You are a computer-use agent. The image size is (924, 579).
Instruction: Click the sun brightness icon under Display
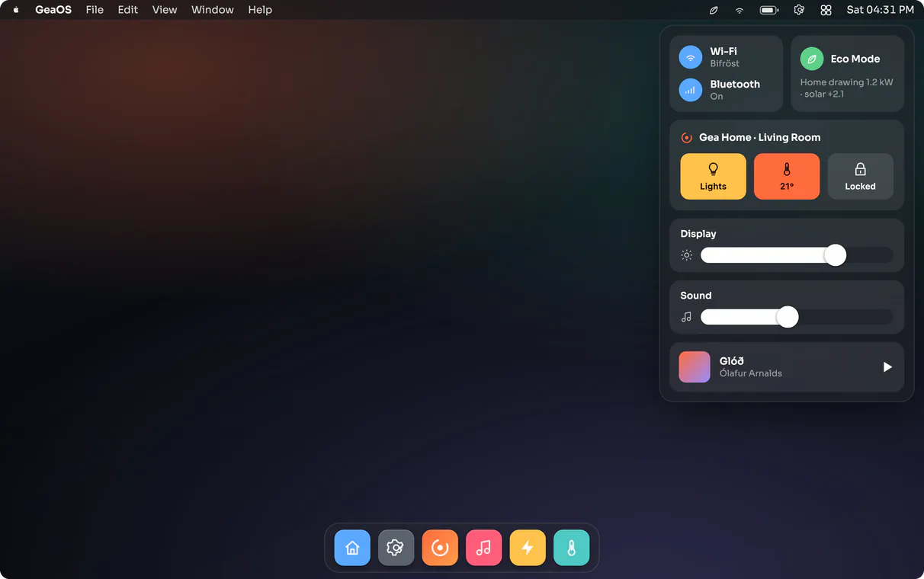686,255
